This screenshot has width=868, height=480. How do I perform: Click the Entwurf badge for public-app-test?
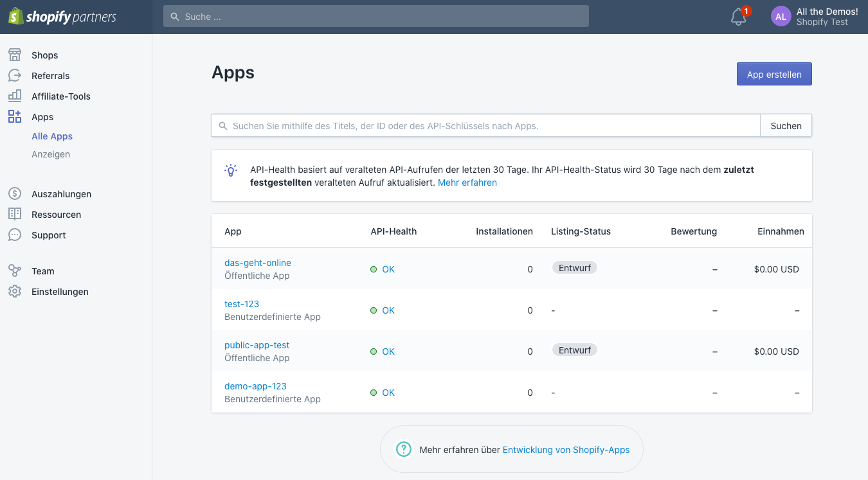pyautogui.click(x=575, y=350)
